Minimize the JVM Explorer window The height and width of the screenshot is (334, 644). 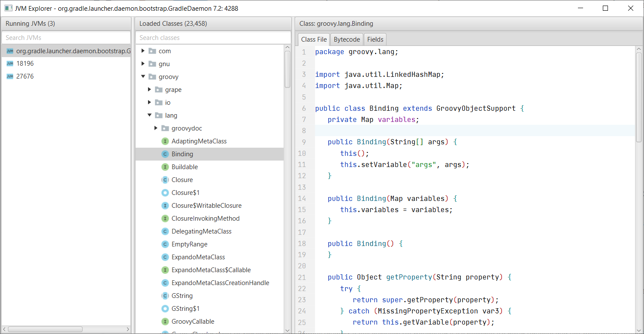click(x=581, y=8)
